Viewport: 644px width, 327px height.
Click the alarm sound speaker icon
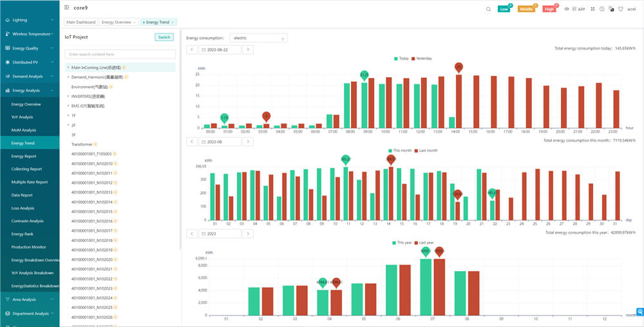[567, 8]
